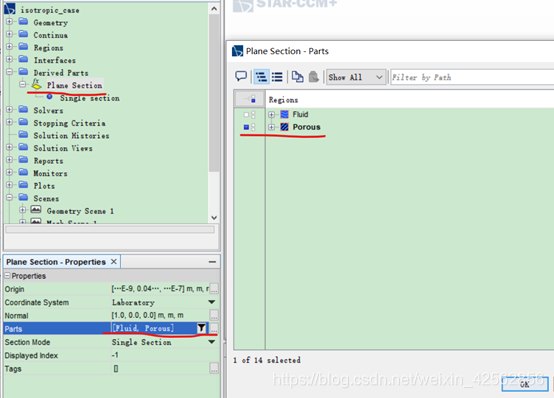
Task: Open the Show All filter dropdown
Action: tap(356, 77)
